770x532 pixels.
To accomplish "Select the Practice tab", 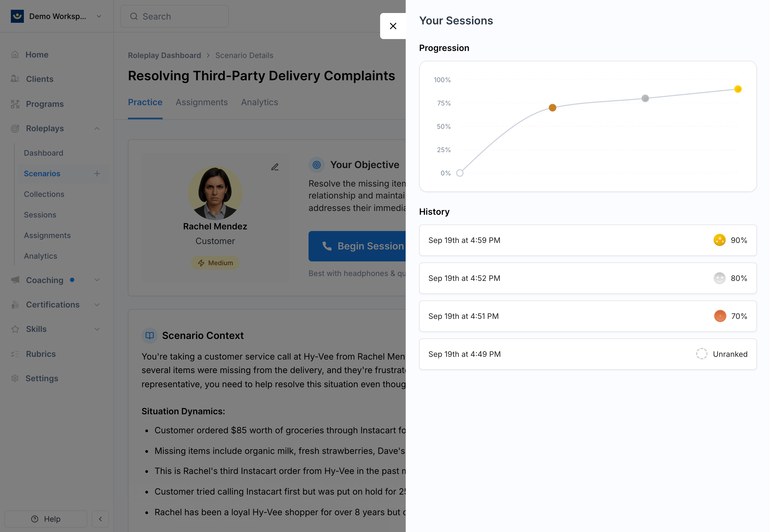I will click(x=145, y=102).
